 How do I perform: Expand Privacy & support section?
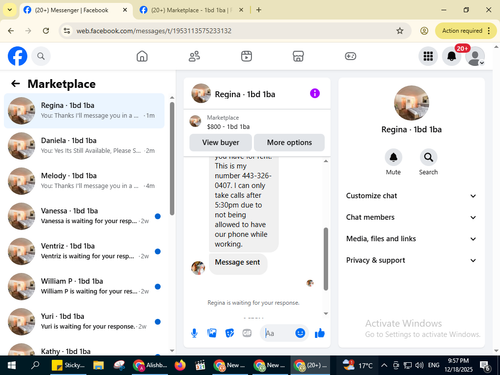coord(411,260)
